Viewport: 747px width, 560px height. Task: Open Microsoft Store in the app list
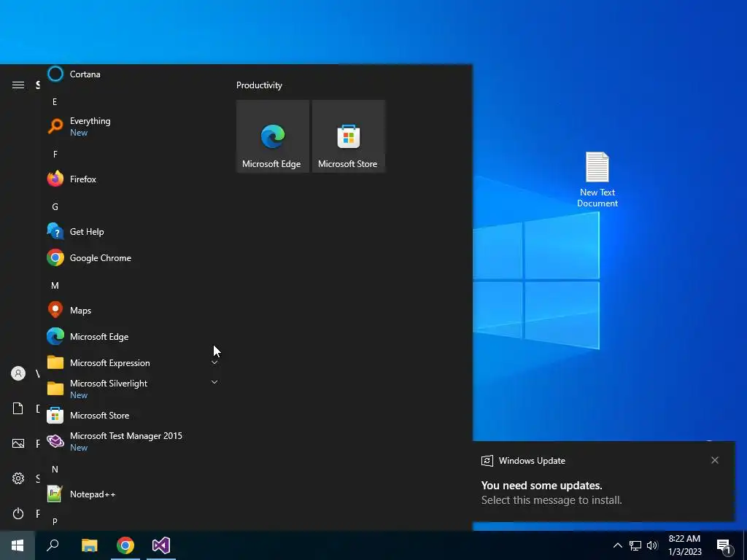click(131, 415)
